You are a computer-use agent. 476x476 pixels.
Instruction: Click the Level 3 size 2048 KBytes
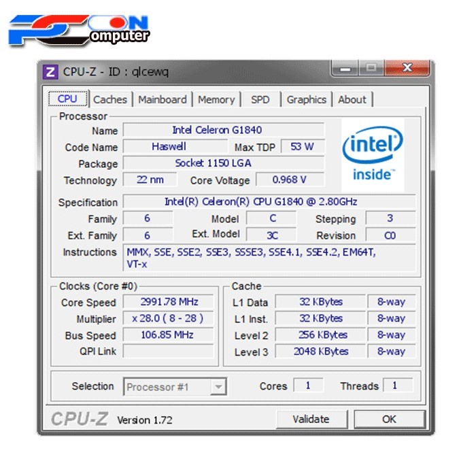pyautogui.click(x=320, y=352)
